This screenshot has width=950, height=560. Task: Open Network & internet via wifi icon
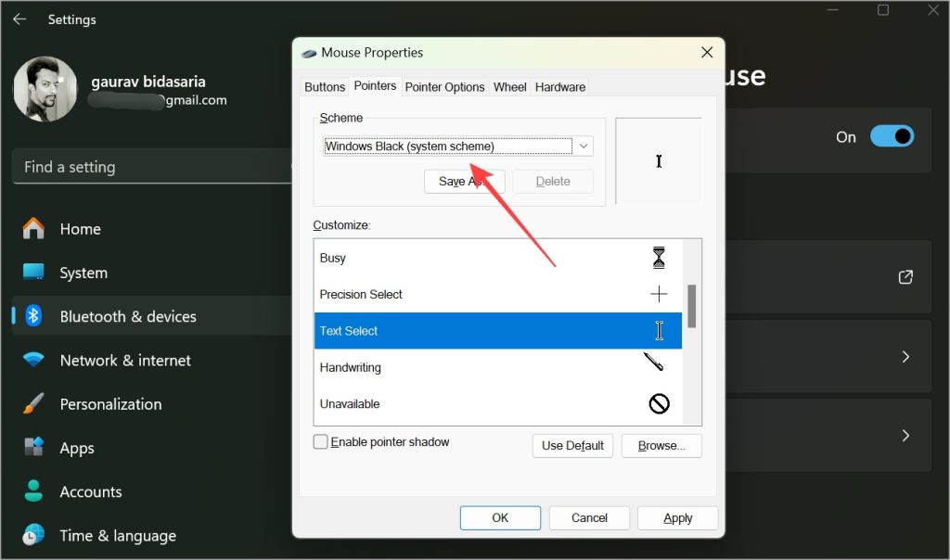click(x=33, y=360)
